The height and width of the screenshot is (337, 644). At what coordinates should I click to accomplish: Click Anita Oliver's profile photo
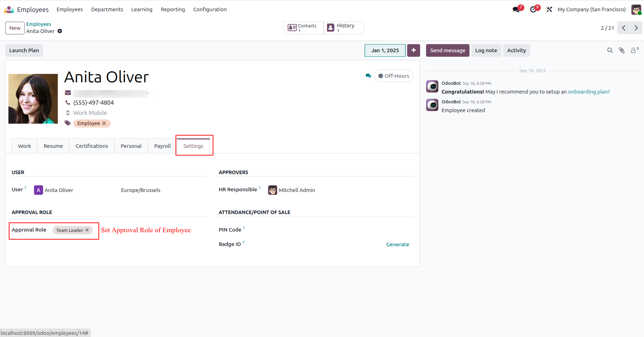(x=33, y=99)
